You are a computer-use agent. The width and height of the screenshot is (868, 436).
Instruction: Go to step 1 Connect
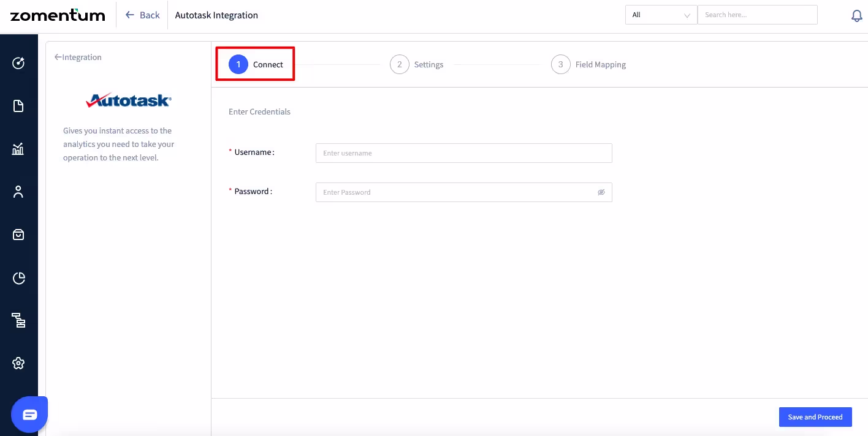(256, 64)
